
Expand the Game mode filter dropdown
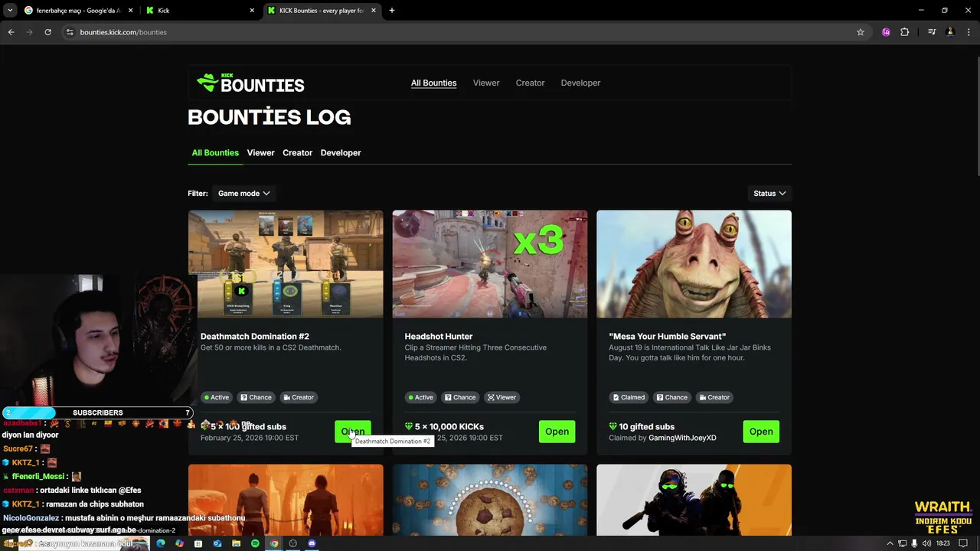(x=243, y=194)
